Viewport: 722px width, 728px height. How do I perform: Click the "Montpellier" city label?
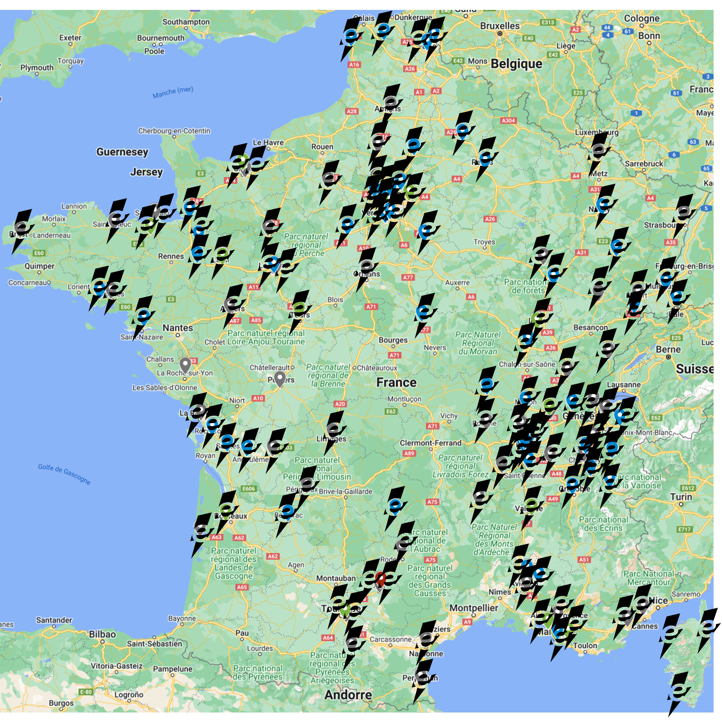coord(474,608)
